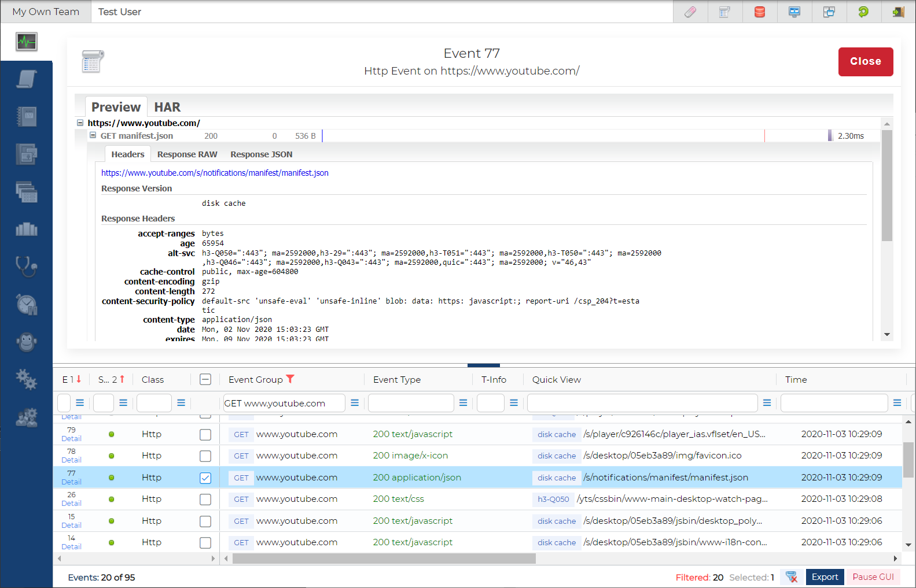916x588 pixels.
Task: Click the Event Group filter input field
Action: point(284,403)
